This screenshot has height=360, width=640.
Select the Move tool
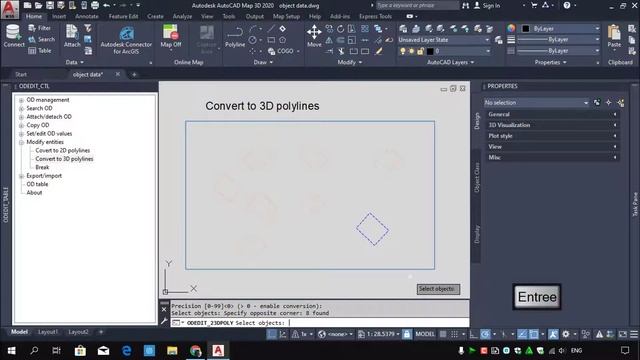pyautogui.click(x=314, y=36)
